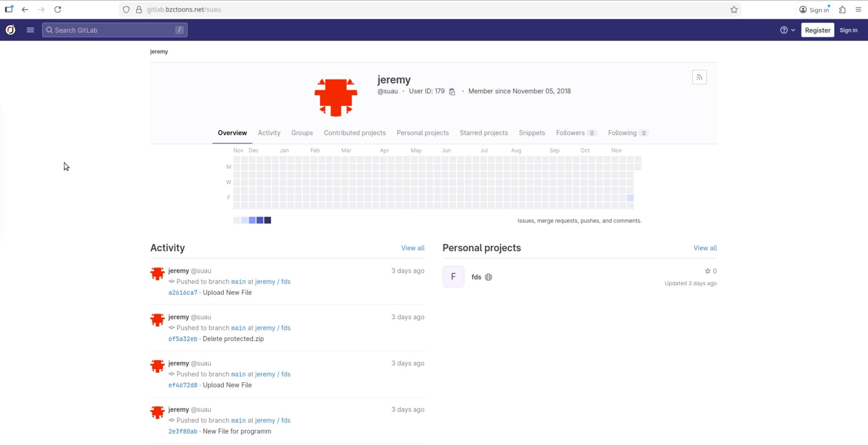Reload the page using browser refresh
868x445 pixels.
[58, 10]
